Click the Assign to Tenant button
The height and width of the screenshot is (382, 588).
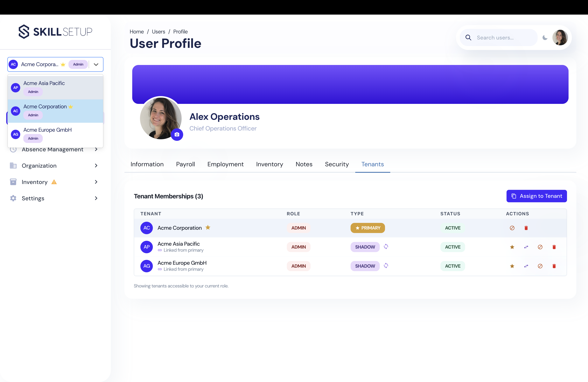point(537,196)
